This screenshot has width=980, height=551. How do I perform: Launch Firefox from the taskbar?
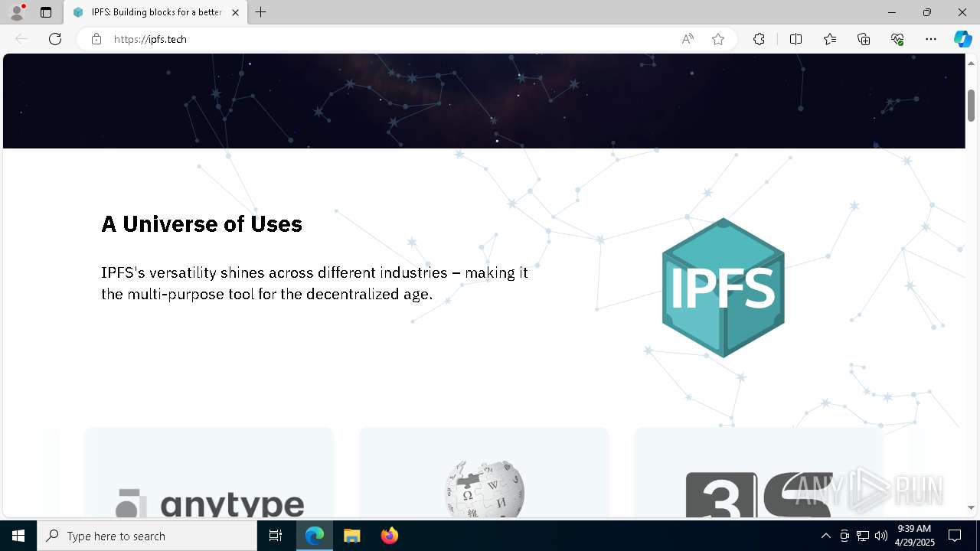pyautogui.click(x=390, y=536)
